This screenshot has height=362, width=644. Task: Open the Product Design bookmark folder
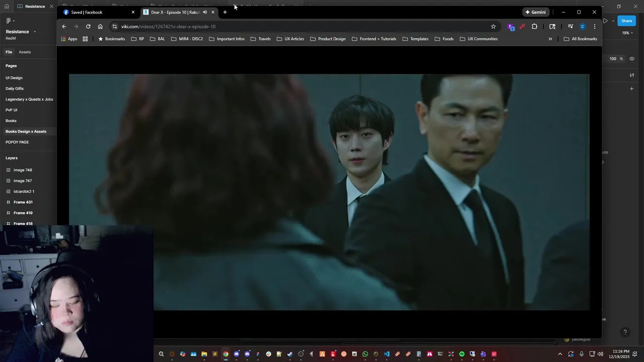click(x=328, y=39)
